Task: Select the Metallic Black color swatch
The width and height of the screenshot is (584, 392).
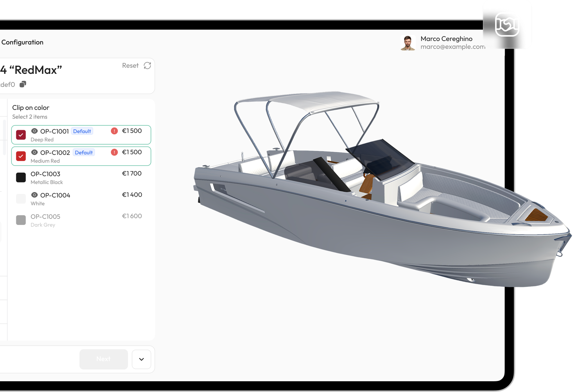Action: coord(21,177)
